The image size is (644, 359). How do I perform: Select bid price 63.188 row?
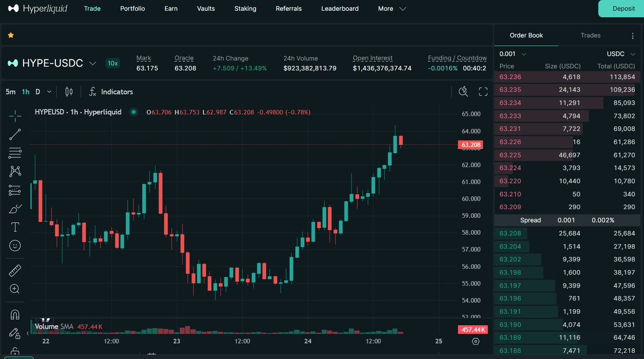pyautogui.click(x=567, y=350)
